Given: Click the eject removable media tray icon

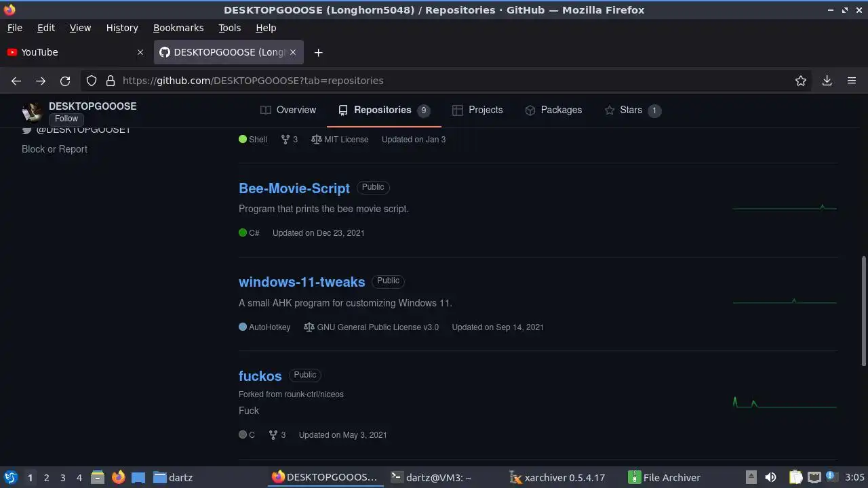Looking at the screenshot, I should (751, 478).
